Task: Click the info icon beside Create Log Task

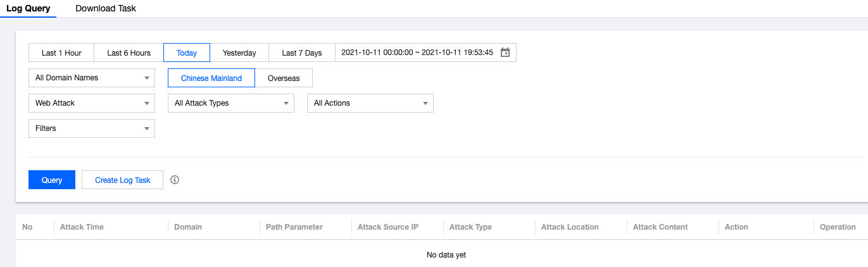Action: (x=175, y=180)
